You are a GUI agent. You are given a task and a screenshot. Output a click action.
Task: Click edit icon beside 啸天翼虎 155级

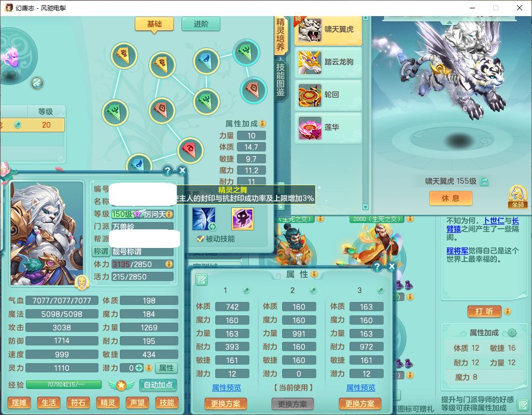484,182
